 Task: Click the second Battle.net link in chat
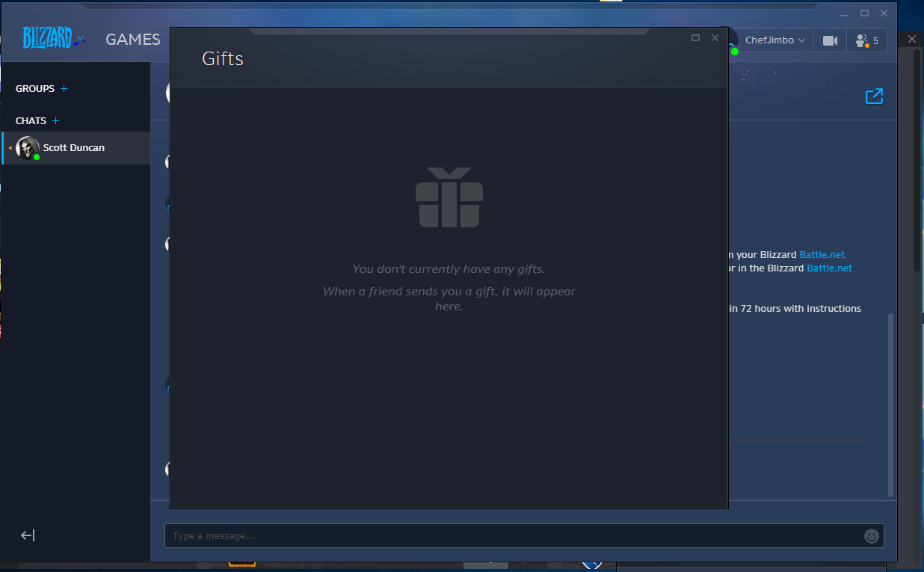[829, 268]
